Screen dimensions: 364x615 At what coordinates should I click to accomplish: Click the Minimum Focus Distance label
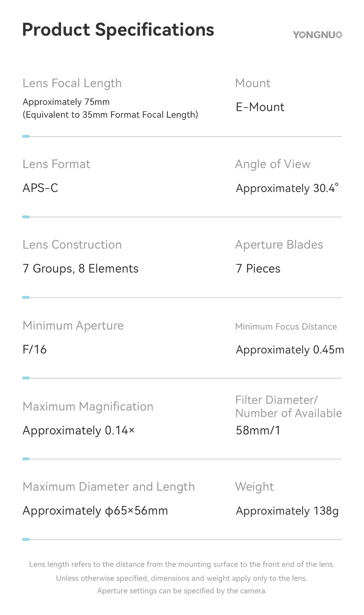pyautogui.click(x=286, y=327)
